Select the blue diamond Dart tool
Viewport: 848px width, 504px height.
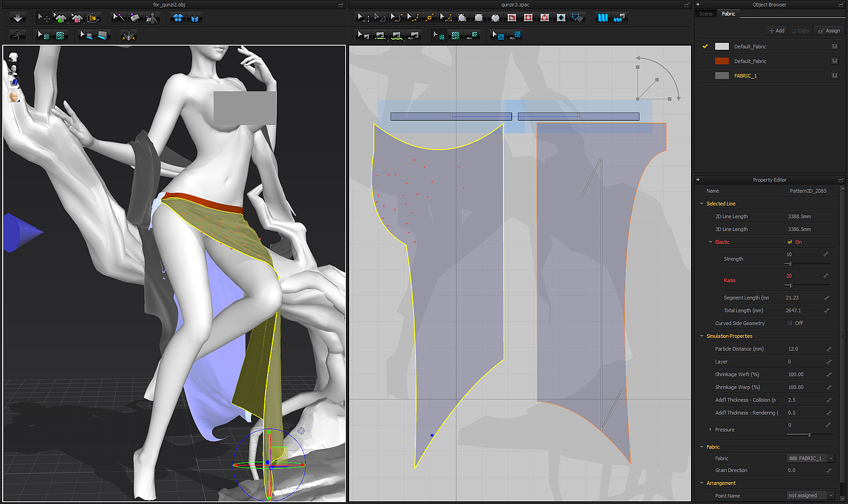pos(561,18)
